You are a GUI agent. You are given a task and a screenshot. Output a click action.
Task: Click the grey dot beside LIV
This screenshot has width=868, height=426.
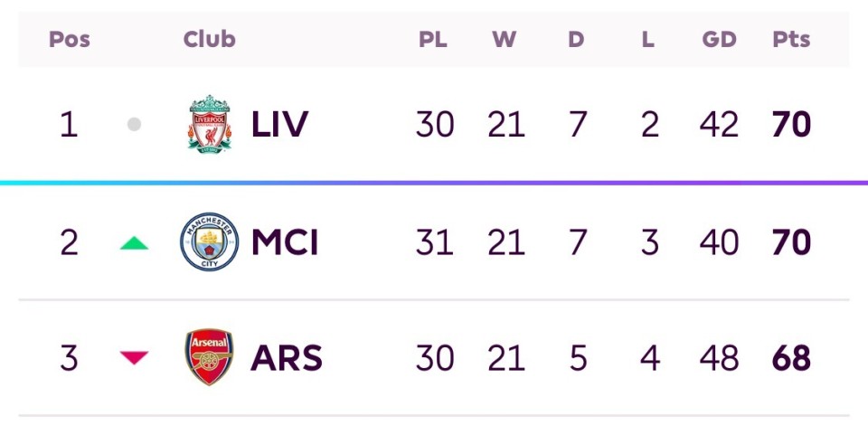coord(134,124)
